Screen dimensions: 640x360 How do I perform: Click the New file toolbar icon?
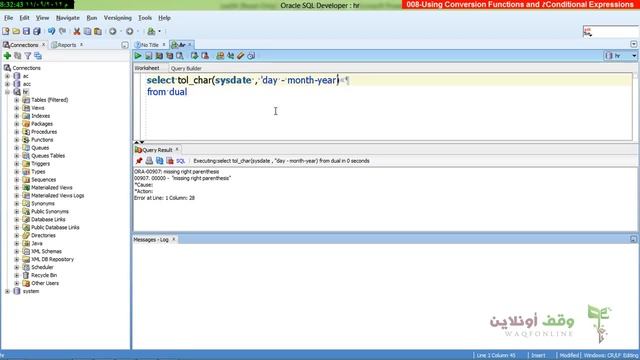[6, 31]
